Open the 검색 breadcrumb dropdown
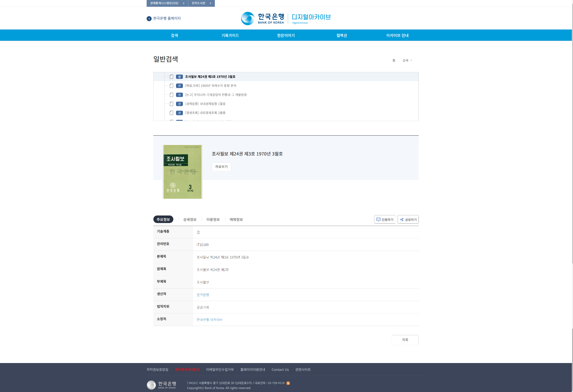The height and width of the screenshot is (392, 573). [407, 61]
